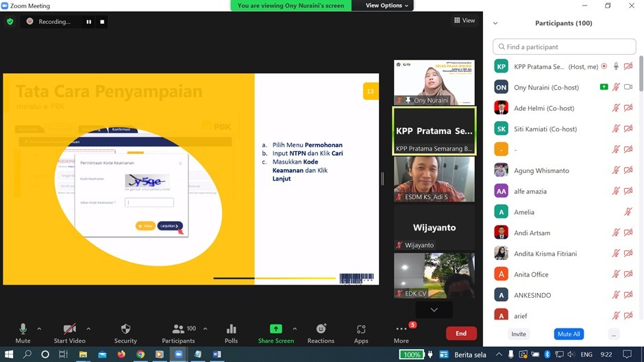
Task: Click the More options icon
Action: click(x=401, y=329)
